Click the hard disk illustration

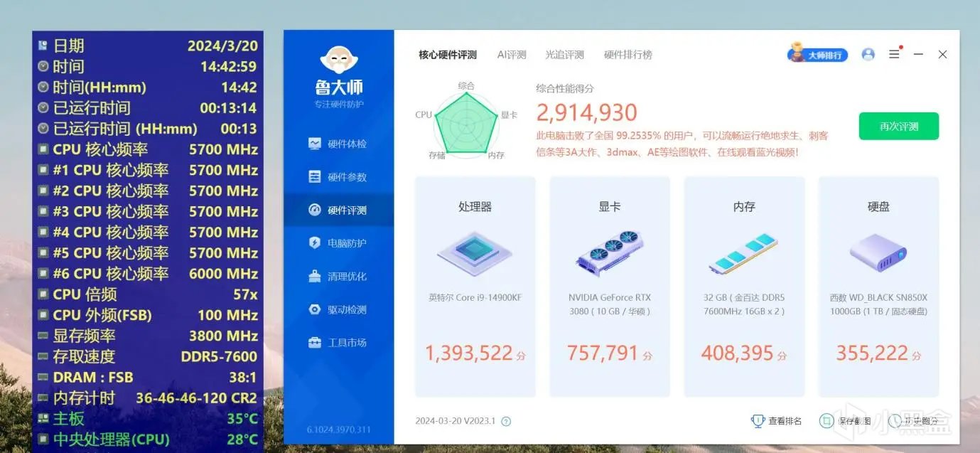click(x=878, y=253)
